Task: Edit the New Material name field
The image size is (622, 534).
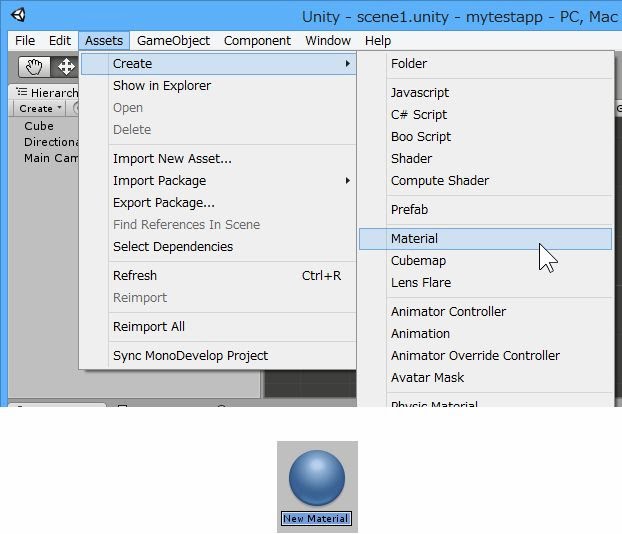Action: tap(316, 519)
